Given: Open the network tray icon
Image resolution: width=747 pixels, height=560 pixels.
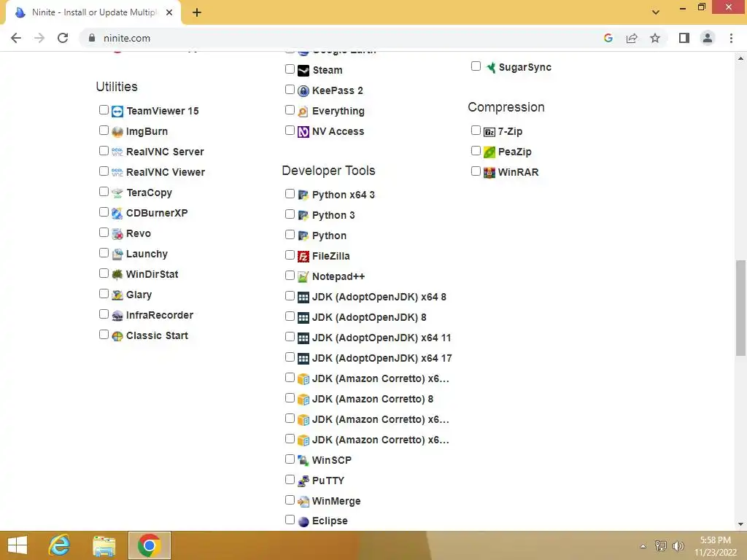Looking at the screenshot, I should point(661,546).
